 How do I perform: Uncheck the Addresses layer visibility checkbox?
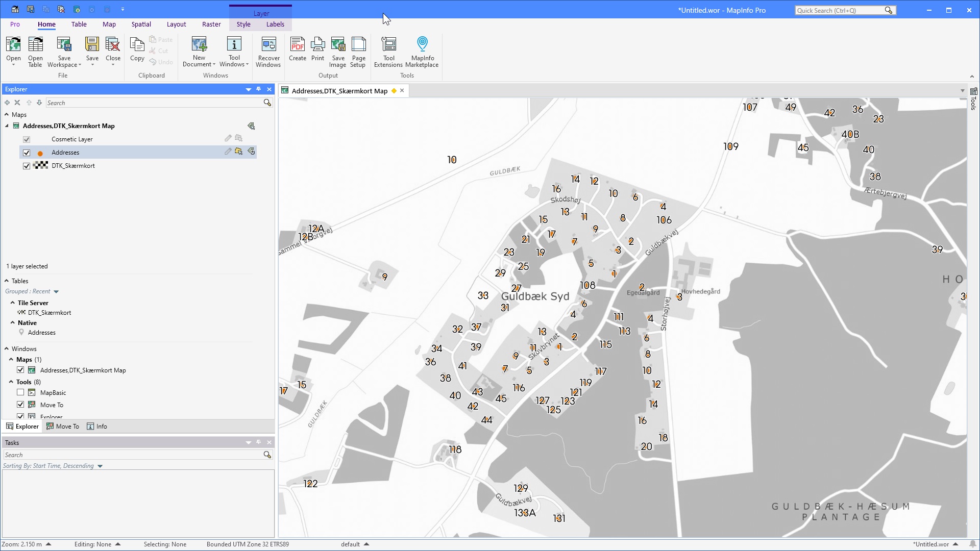coord(27,153)
